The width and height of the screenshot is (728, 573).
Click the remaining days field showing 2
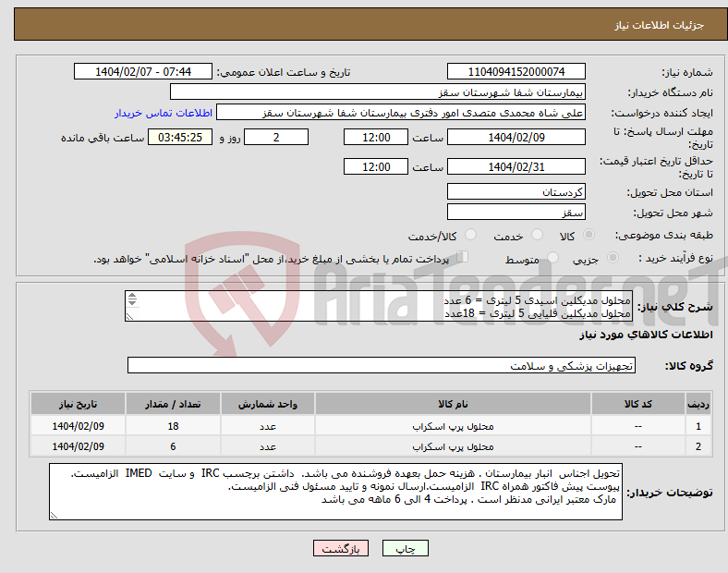[276, 138]
